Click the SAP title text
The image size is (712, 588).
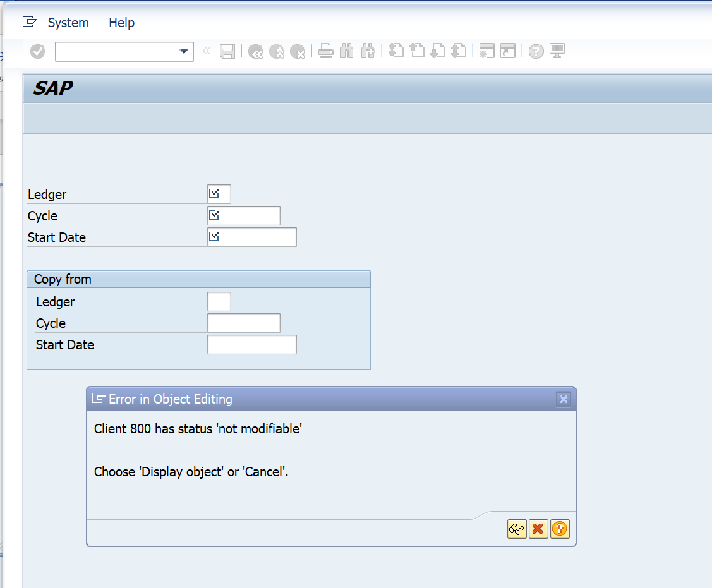53,88
